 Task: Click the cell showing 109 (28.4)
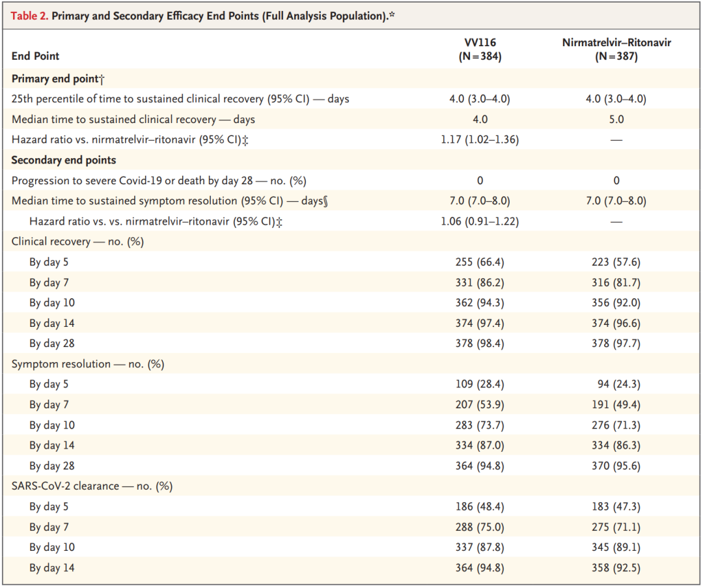[x=480, y=384]
